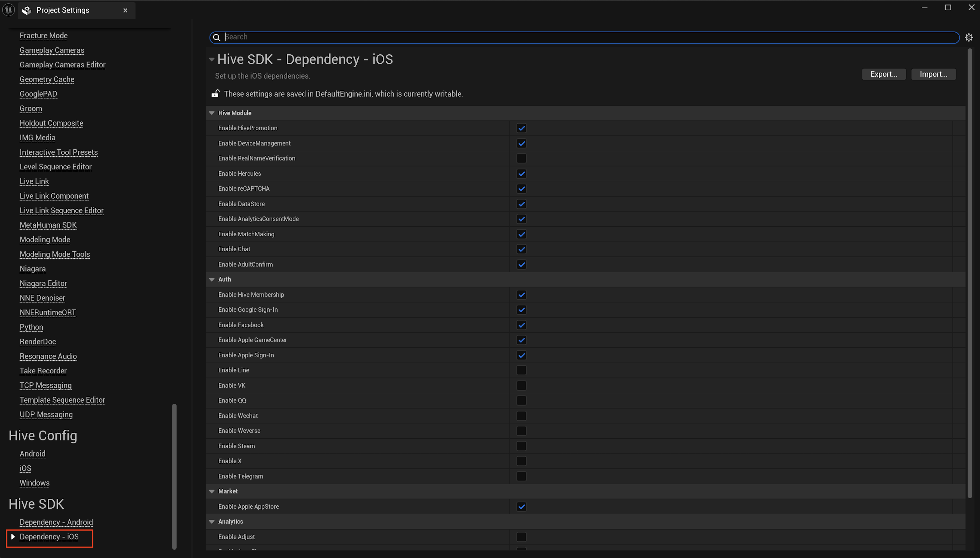The height and width of the screenshot is (558, 980).
Task: Click the Project Settings tab icon
Action: click(x=26, y=10)
